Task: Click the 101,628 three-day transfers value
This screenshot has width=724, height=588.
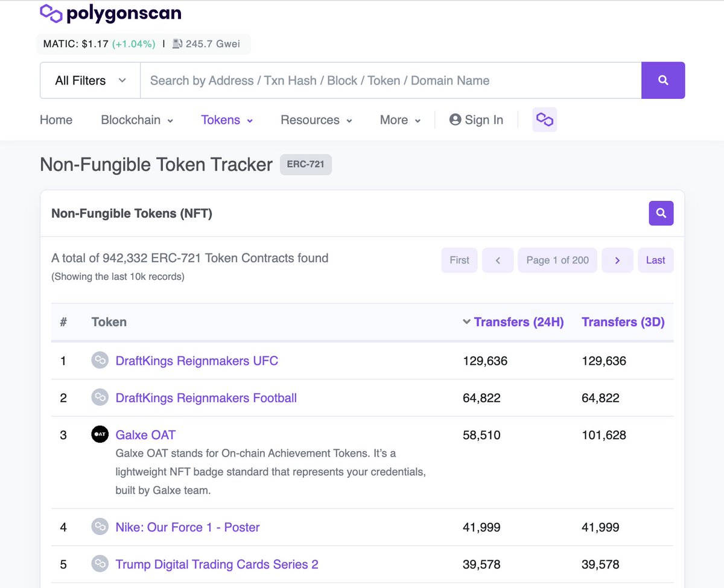Action: click(x=604, y=435)
